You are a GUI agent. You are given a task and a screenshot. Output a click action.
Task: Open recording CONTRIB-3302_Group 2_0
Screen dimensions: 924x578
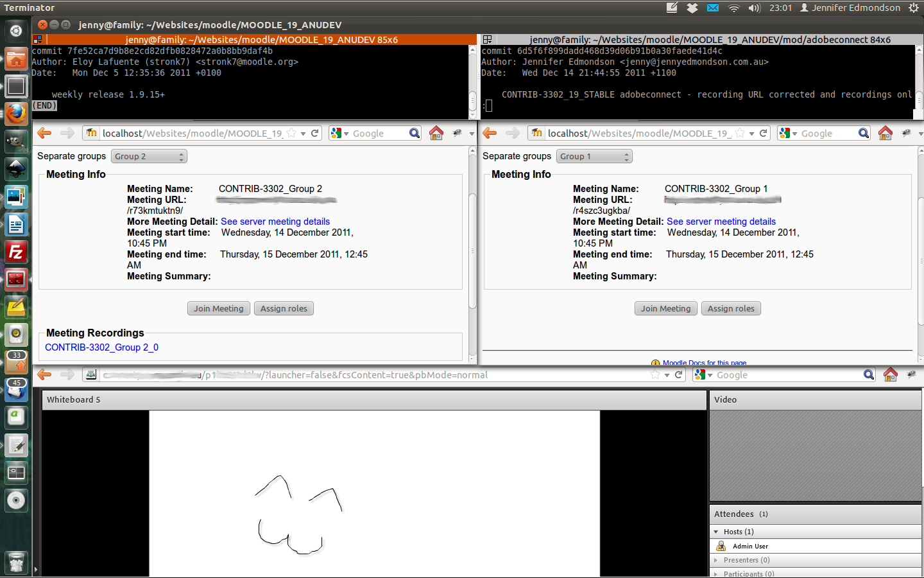pos(101,347)
